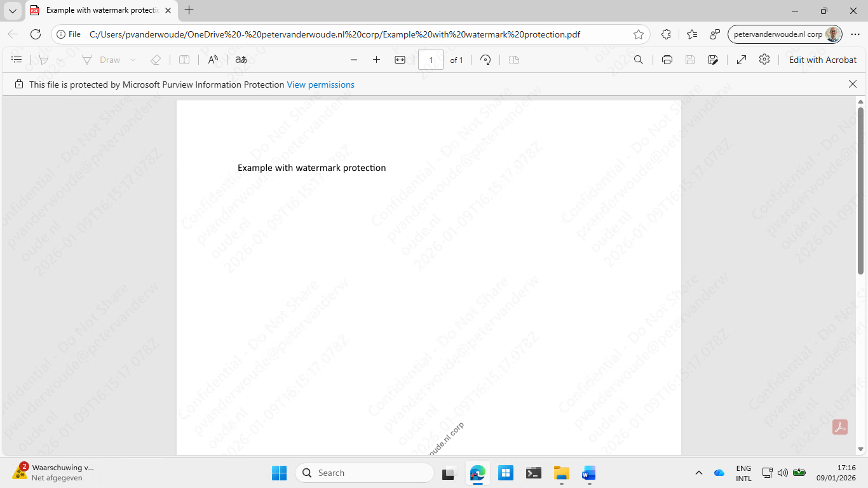Open the table of contents sidebar
868x488 pixels.
(x=17, y=60)
